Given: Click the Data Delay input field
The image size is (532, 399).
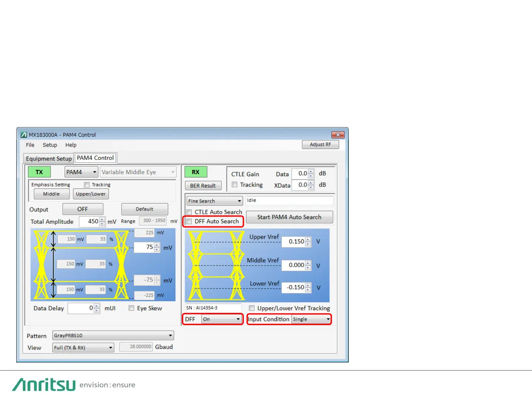Looking at the screenshot, I should [81, 308].
